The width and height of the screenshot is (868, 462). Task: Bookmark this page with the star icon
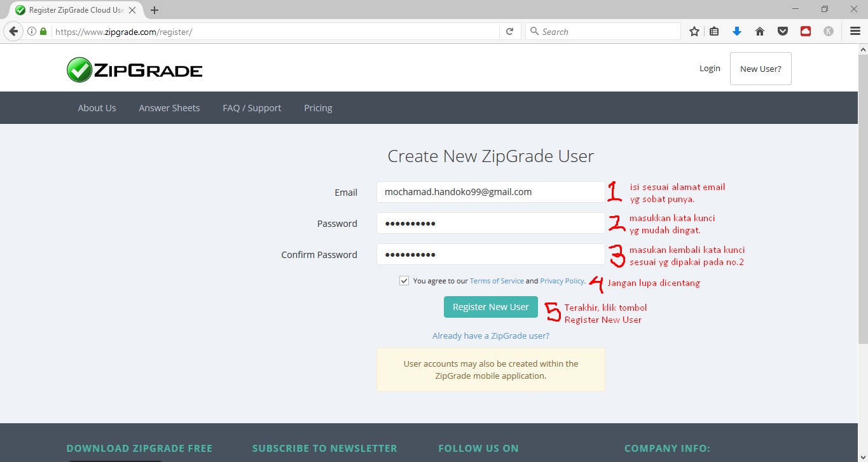point(694,31)
